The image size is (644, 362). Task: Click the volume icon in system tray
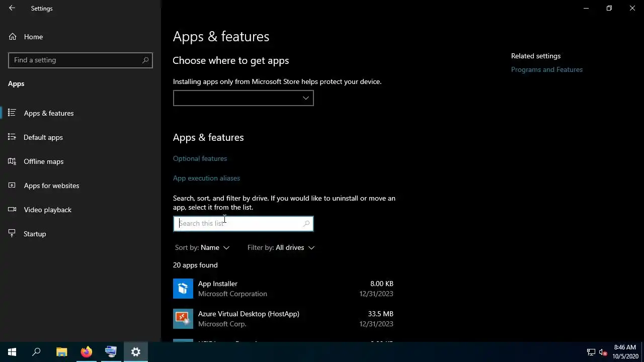(x=603, y=352)
